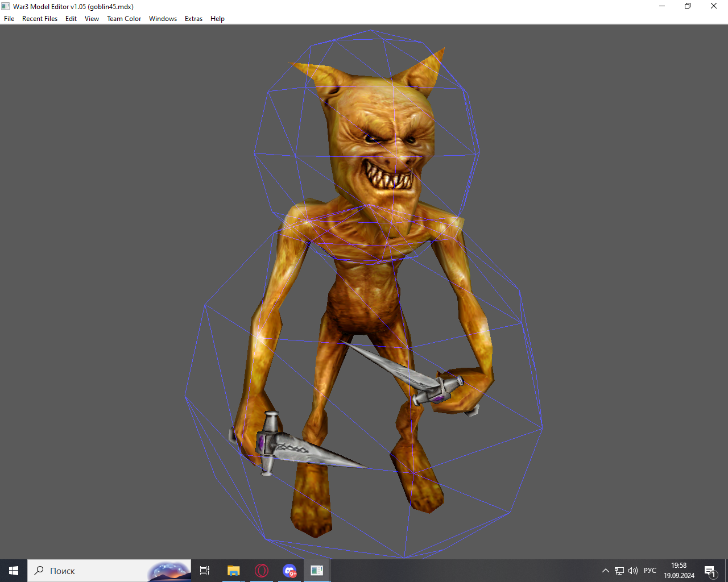Viewport: 728px width, 582px height.
Task: Minimize the War3 Model Editor window
Action: [x=662, y=6]
